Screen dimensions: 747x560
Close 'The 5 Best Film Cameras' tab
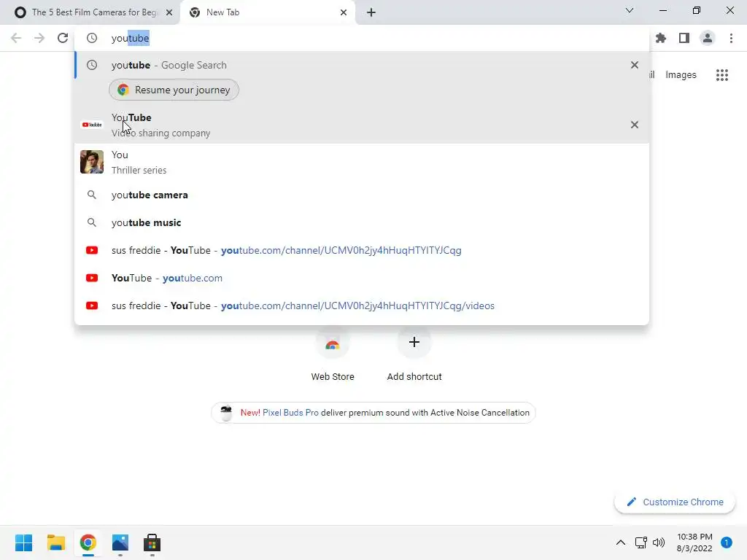(x=169, y=12)
